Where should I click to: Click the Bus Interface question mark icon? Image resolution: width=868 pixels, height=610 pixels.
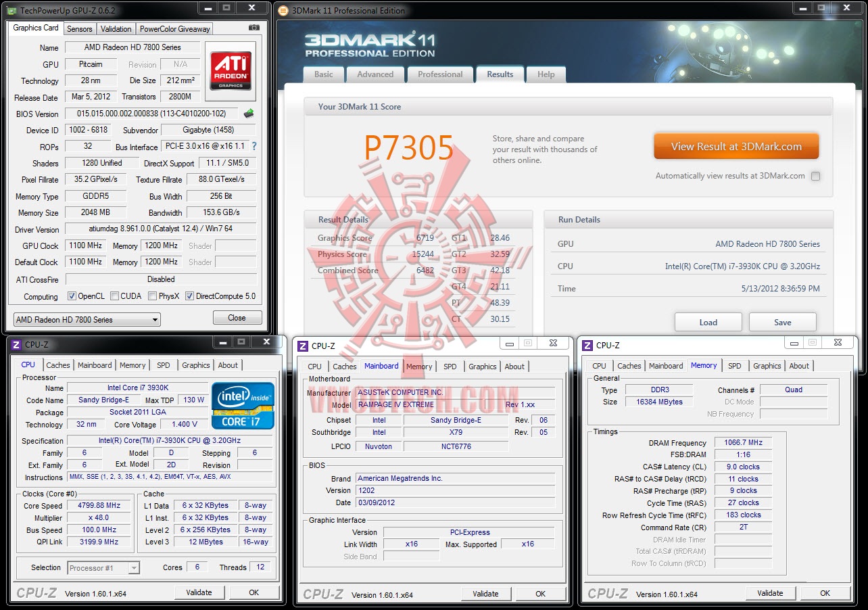point(254,146)
